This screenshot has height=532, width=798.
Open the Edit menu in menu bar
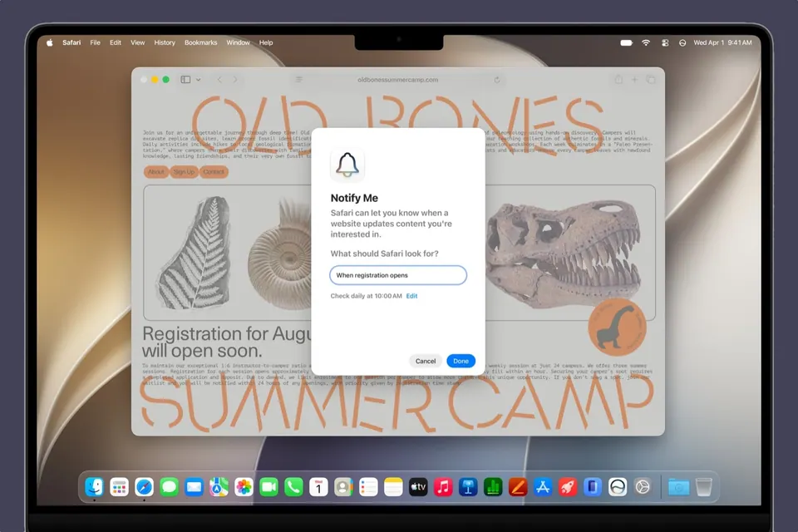pos(116,42)
